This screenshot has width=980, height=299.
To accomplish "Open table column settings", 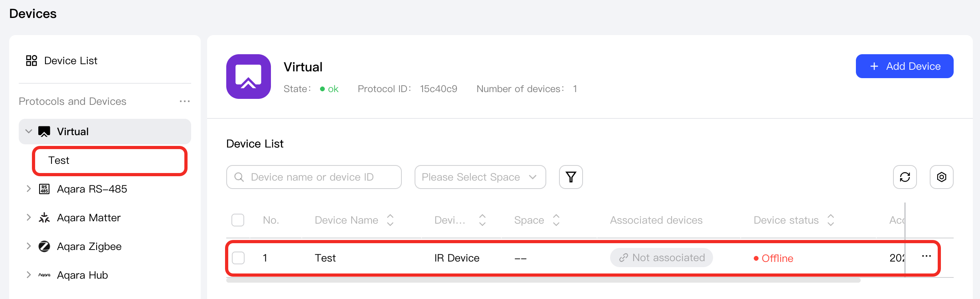I will point(942,177).
